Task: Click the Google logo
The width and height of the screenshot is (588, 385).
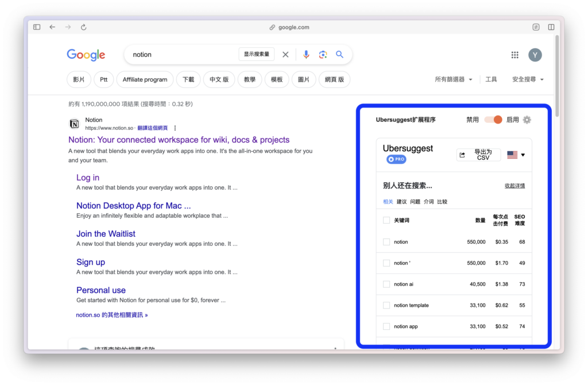Action: tap(86, 55)
